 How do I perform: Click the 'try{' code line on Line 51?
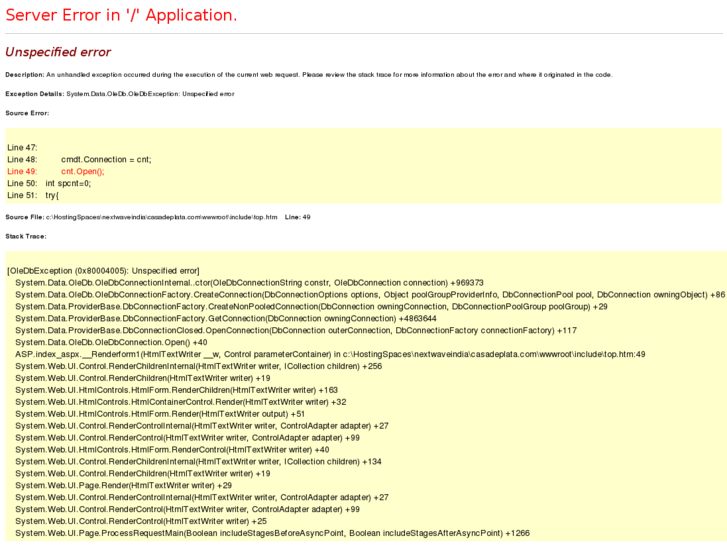[x=52, y=195]
